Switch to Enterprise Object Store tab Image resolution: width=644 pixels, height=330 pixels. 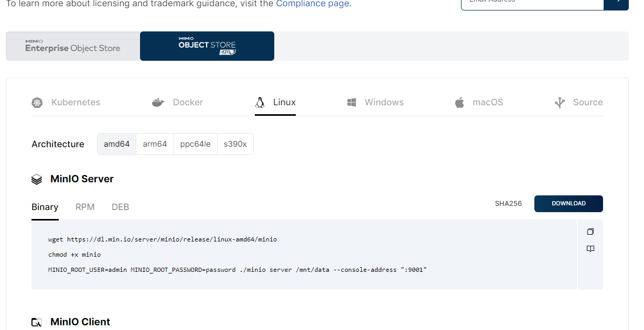point(73,46)
